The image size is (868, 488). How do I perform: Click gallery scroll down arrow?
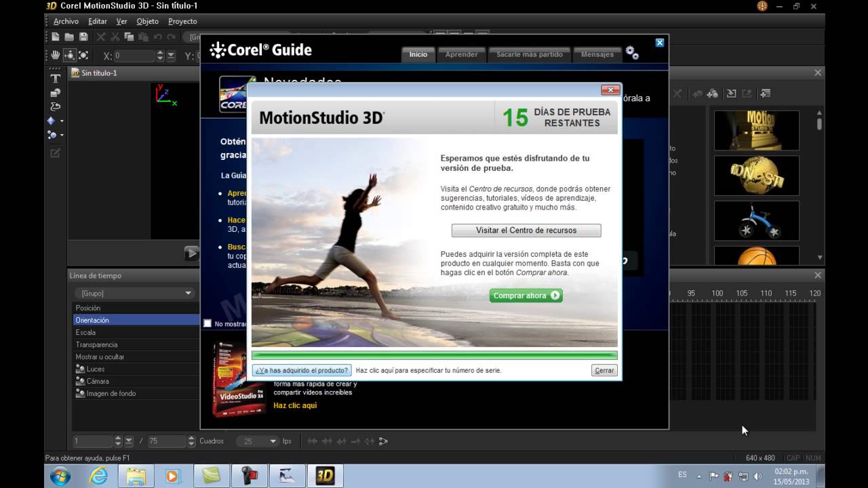[x=819, y=258]
